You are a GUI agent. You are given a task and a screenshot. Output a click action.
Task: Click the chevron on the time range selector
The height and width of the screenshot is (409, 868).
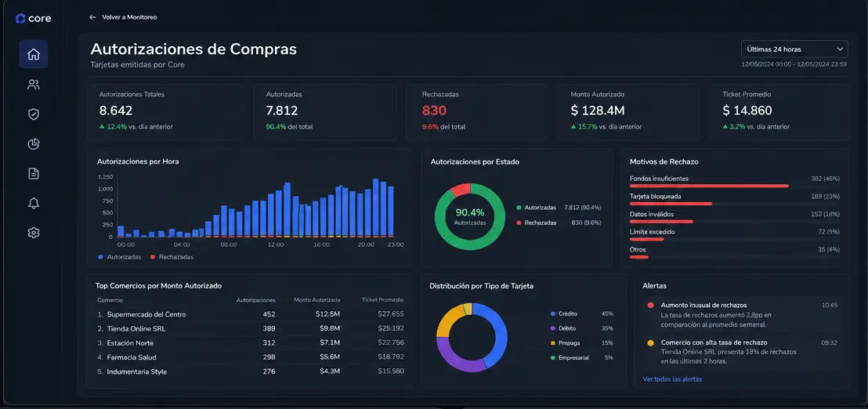840,49
